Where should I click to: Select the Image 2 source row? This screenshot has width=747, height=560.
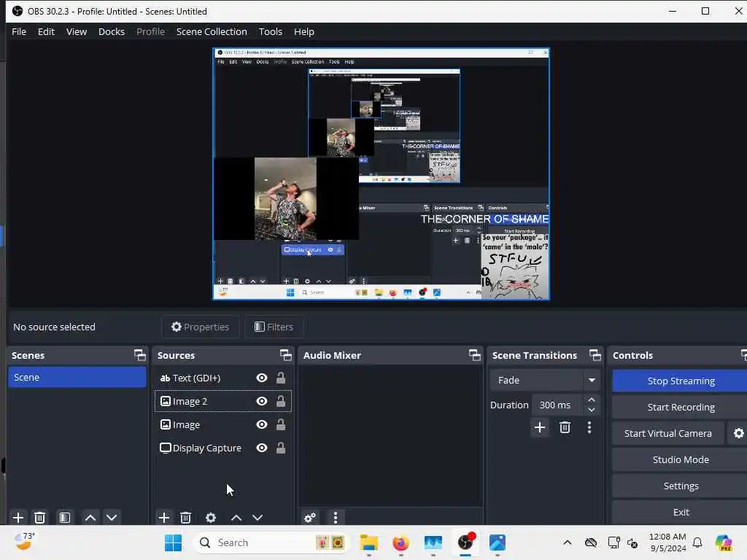click(223, 402)
